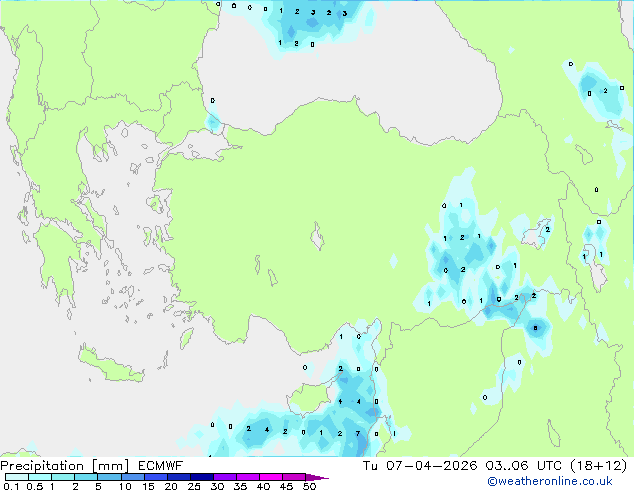Image resolution: width=634 pixels, height=490 pixels.
Task: Click the '20' legend scale label
Action: pos(171,486)
